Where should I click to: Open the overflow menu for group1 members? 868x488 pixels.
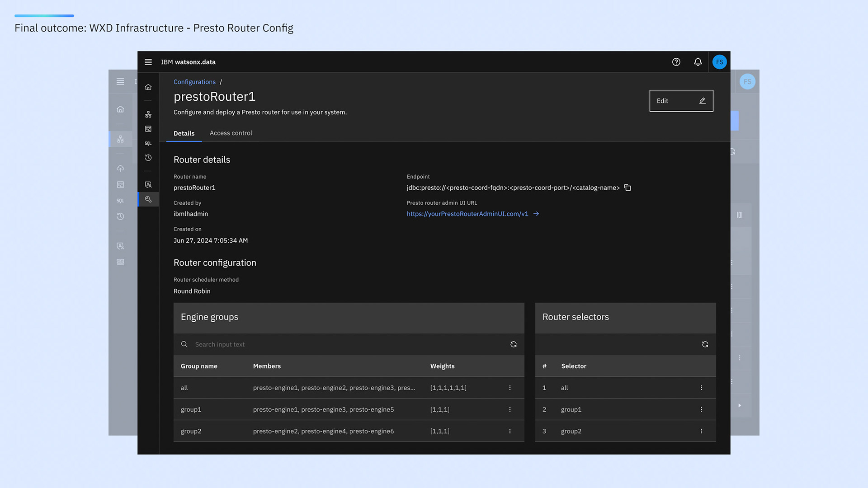[x=509, y=409]
